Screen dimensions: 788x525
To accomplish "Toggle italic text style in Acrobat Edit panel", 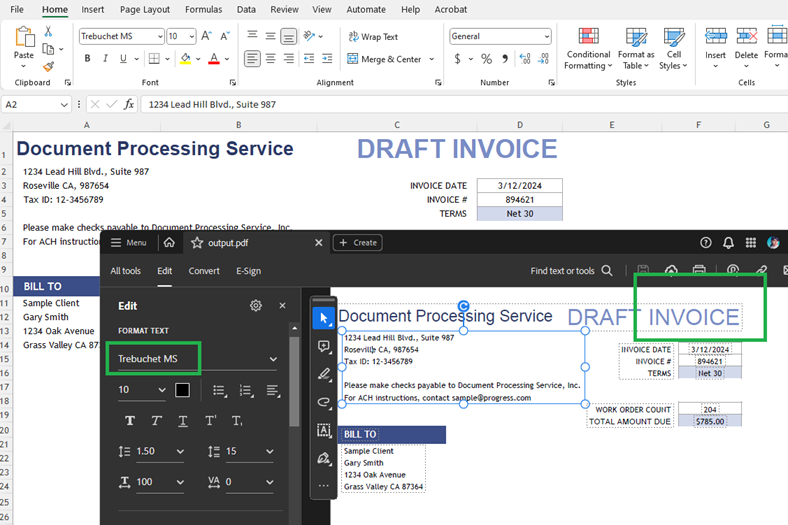I will click(x=156, y=421).
